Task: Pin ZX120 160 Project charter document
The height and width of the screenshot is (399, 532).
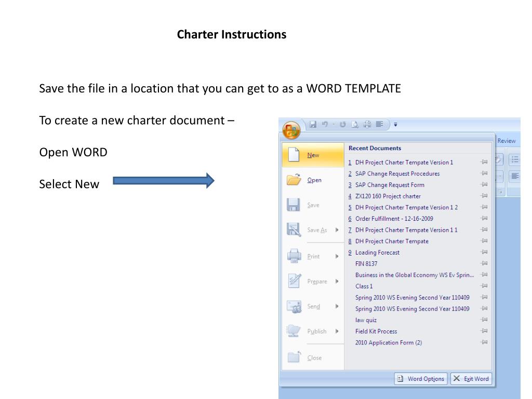Action: 484,195
